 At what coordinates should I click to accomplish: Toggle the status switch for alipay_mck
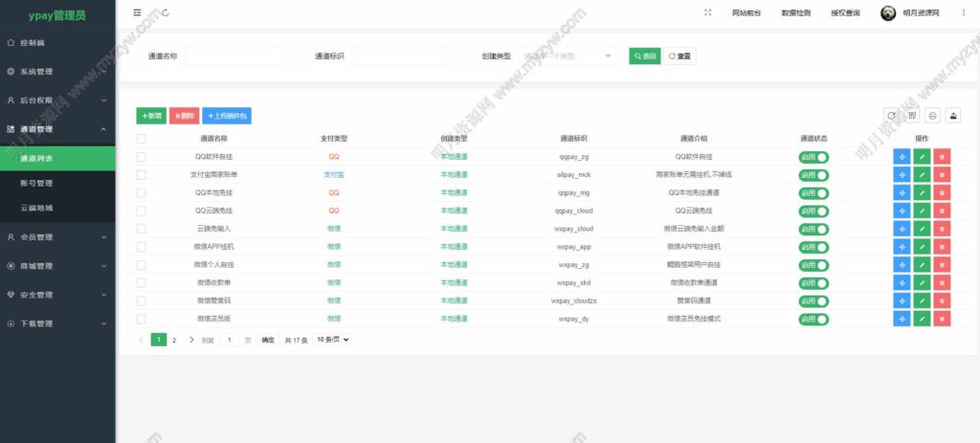tap(813, 175)
